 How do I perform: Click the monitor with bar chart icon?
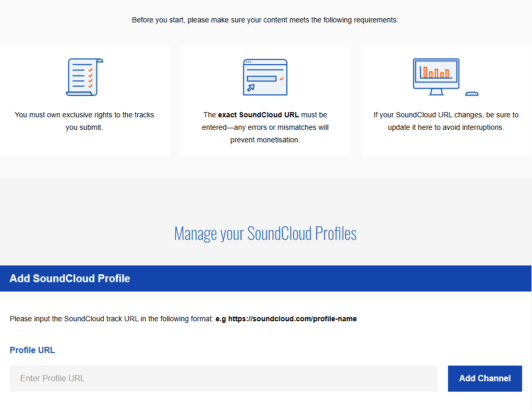pos(436,76)
